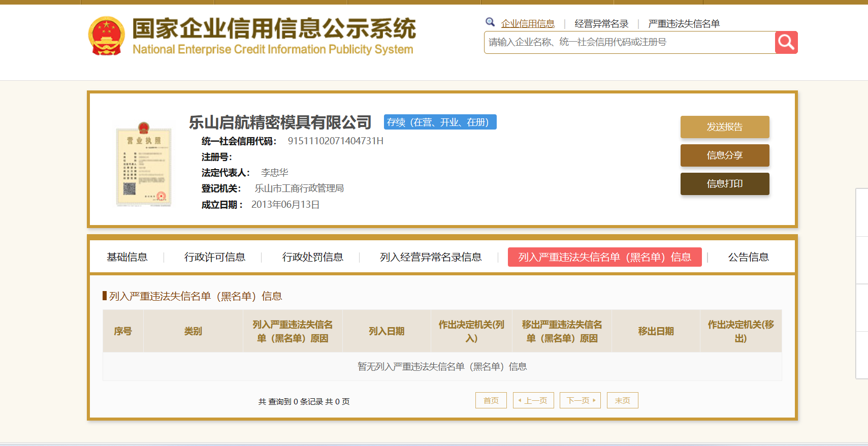The image size is (868, 446).
Task: Click the registration authority 乐山市工商行政管理局
Action: click(299, 188)
